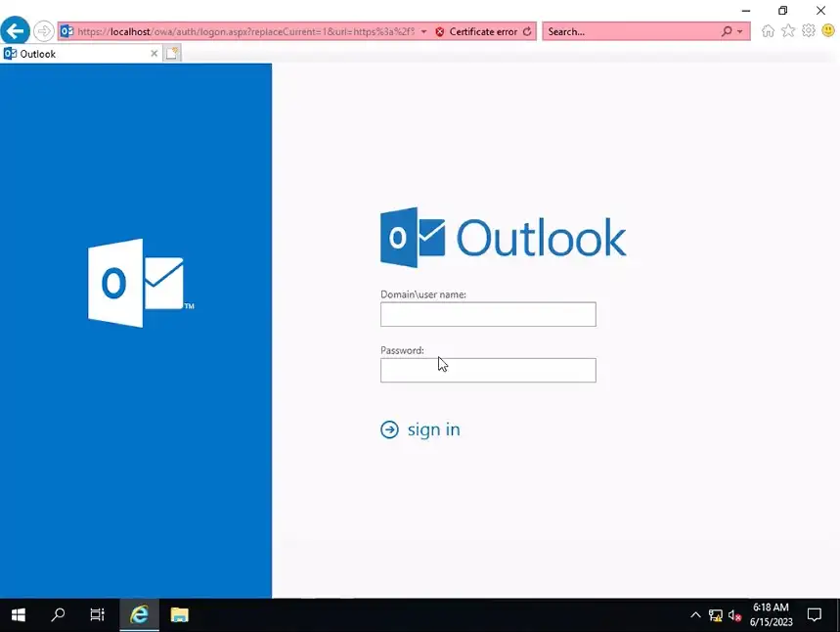840x632 pixels.
Task: Open File Explorer from the taskbar
Action: point(179,615)
